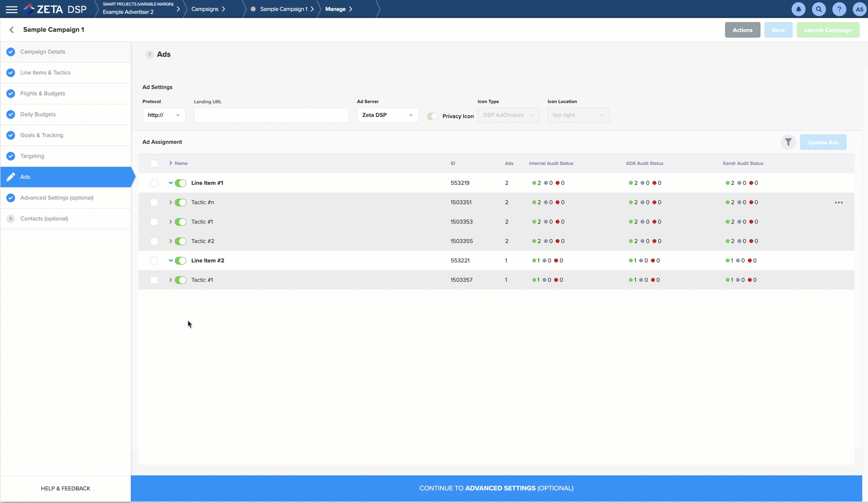Image resolution: width=868 pixels, height=503 pixels.
Task: Go to Targeting step in sidebar
Action: [32, 156]
